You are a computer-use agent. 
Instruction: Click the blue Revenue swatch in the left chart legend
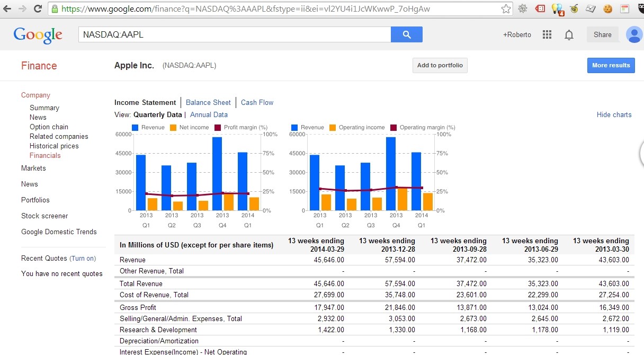click(x=135, y=128)
